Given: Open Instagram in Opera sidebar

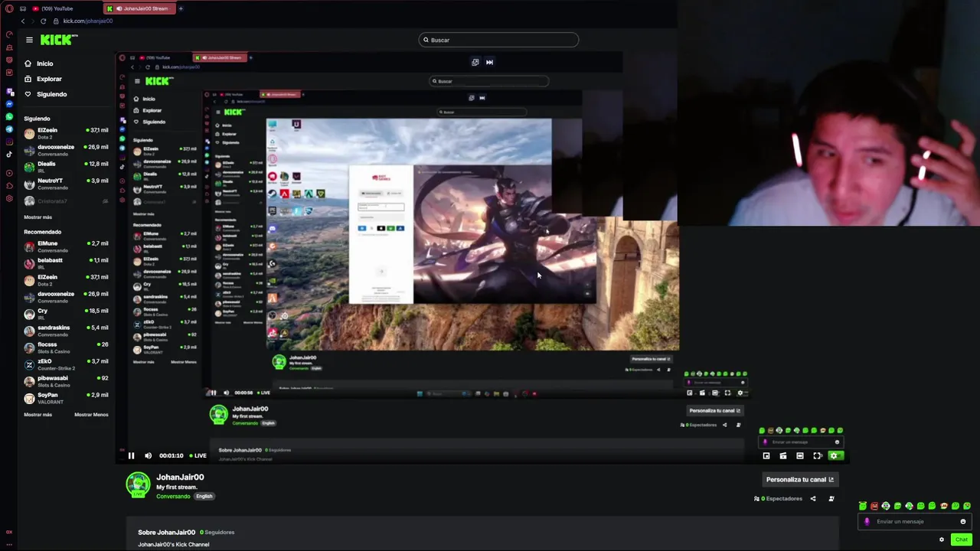Looking at the screenshot, I should click(x=9, y=142).
